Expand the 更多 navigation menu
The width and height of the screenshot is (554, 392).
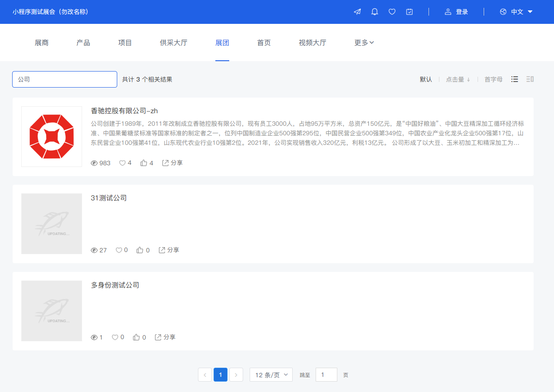pos(364,42)
